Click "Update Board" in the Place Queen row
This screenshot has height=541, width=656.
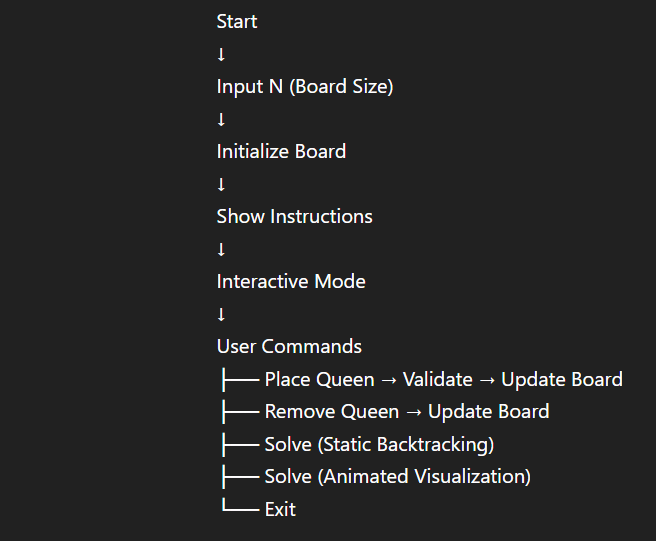(562, 379)
